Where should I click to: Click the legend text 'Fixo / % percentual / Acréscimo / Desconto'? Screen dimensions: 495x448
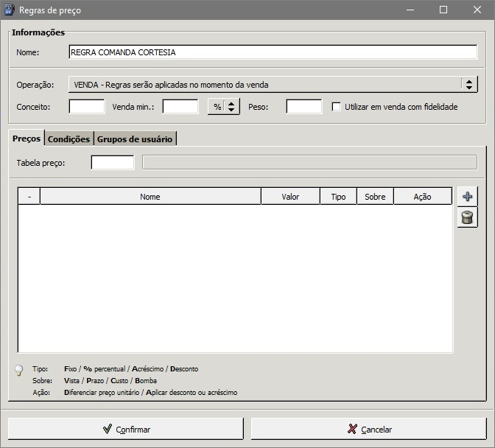131,368
